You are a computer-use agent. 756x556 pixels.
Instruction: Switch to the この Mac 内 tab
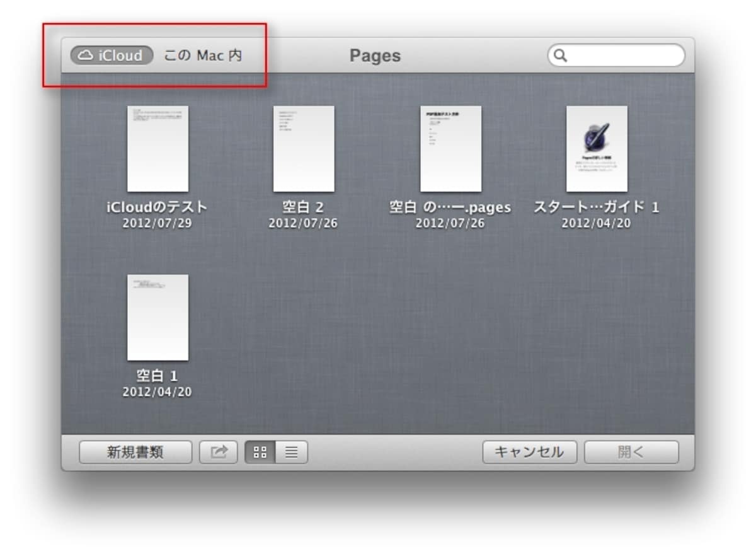(203, 55)
